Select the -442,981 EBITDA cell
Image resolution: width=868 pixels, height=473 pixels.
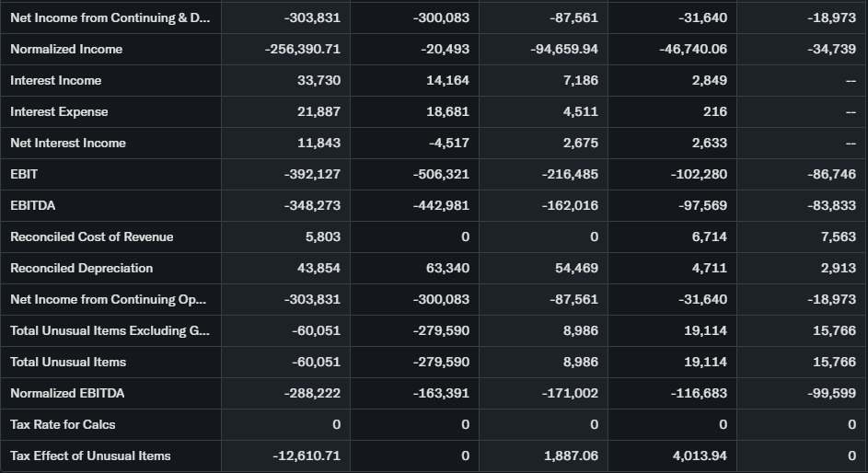coord(441,205)
